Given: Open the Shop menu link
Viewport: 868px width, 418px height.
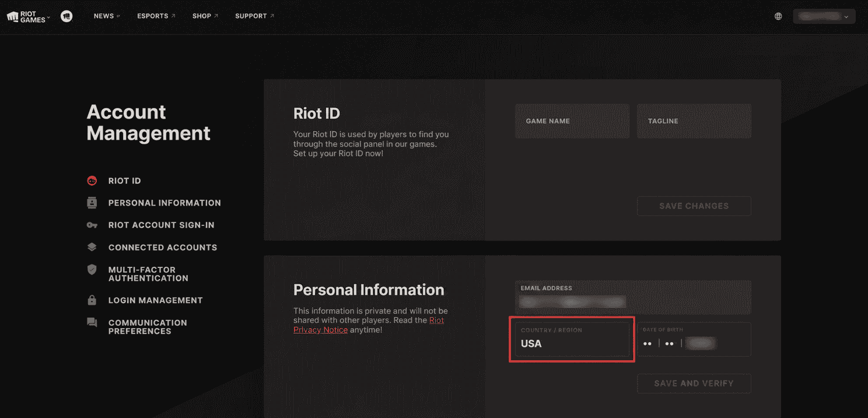Looking at the screenshot, I should (205, 16).
